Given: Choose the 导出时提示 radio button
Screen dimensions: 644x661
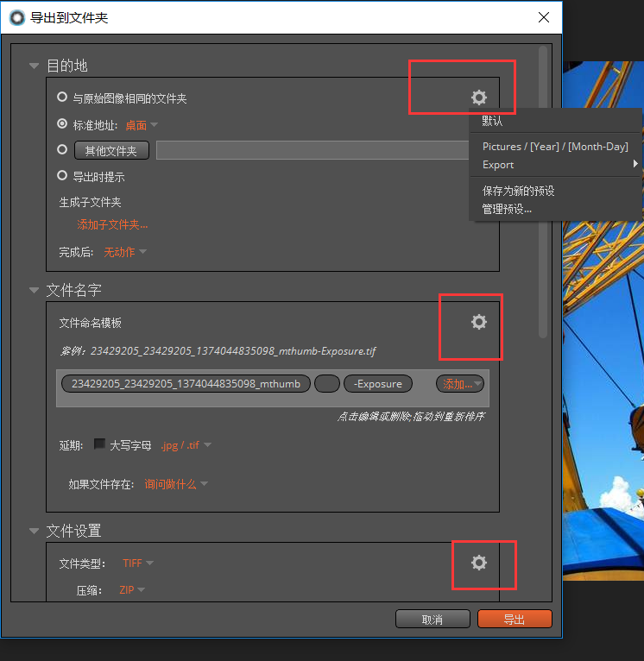Looking at the screenshot, I should click(62, 175).
